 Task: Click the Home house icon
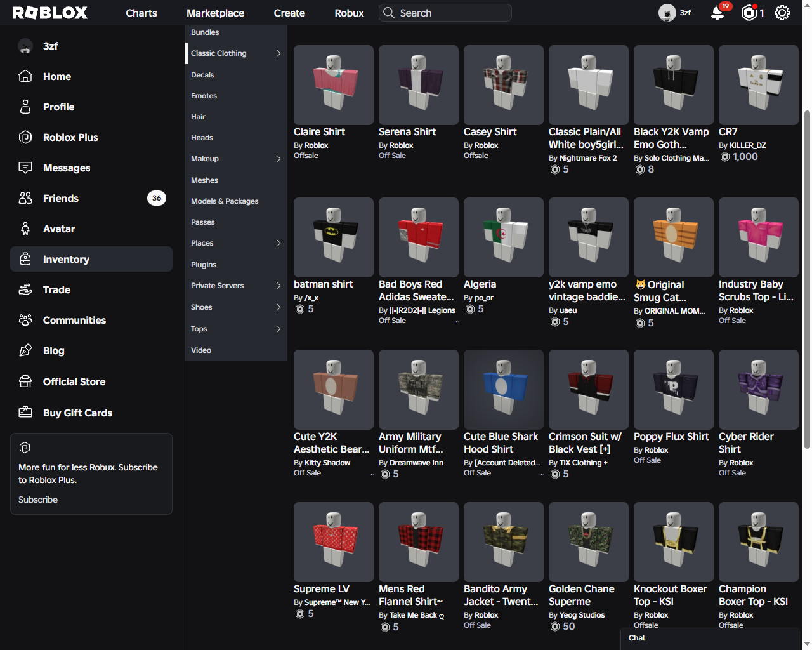point(25,76)
